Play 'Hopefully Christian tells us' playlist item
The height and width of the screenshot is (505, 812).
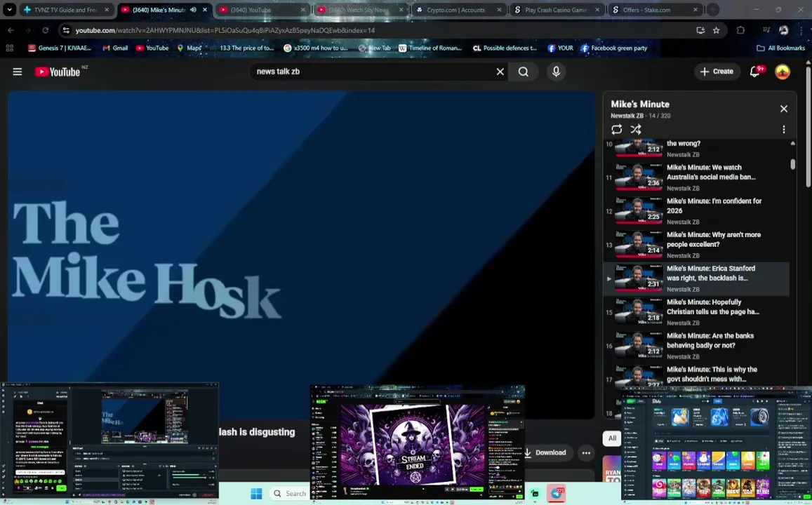[696, 312]
